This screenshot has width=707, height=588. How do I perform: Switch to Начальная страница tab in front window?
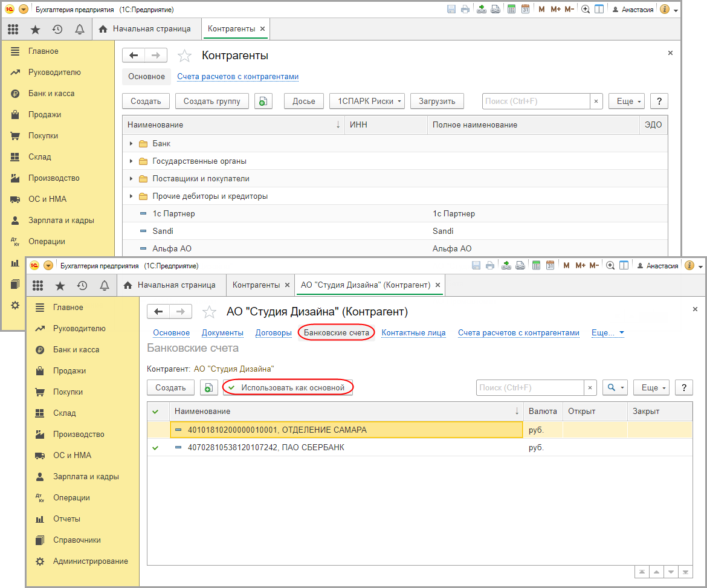pos(172,285)
